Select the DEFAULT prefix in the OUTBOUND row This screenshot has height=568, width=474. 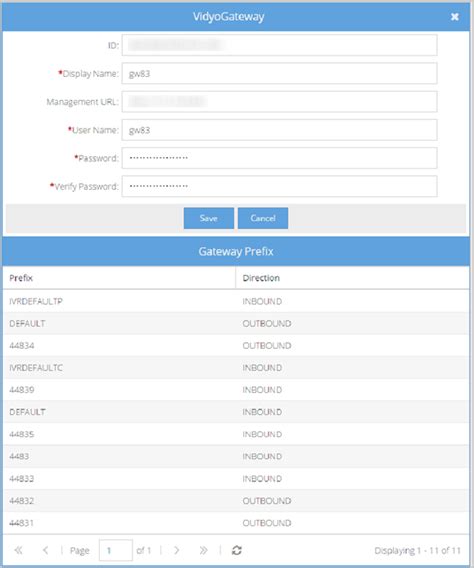[x=27, y=323]
